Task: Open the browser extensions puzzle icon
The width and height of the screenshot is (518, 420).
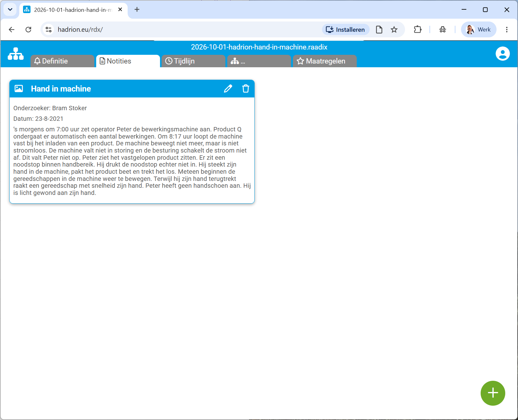Action: [x=417, y=30]
